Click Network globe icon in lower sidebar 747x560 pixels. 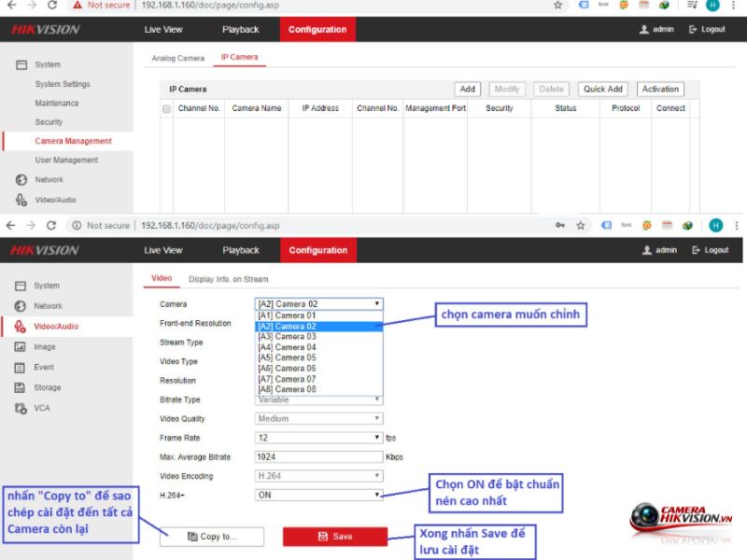click(20, 306)
